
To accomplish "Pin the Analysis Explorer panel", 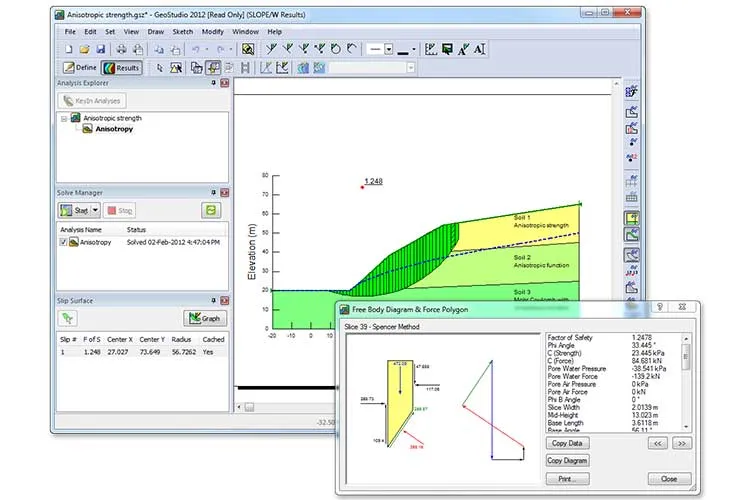I will click(x=213, y=83).
